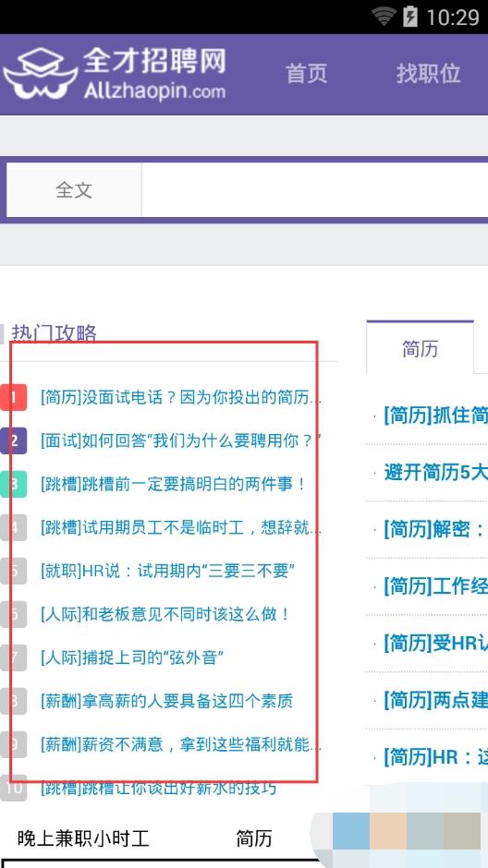Open 找职位 in navigation bar

pyautogui.click(x=428, y=74)
